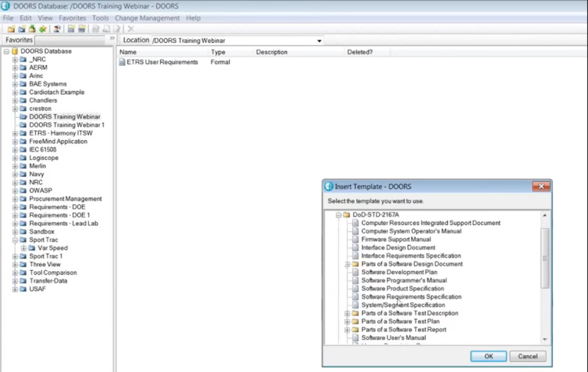Expand the USAF folder node

click(x=15, y=289)
